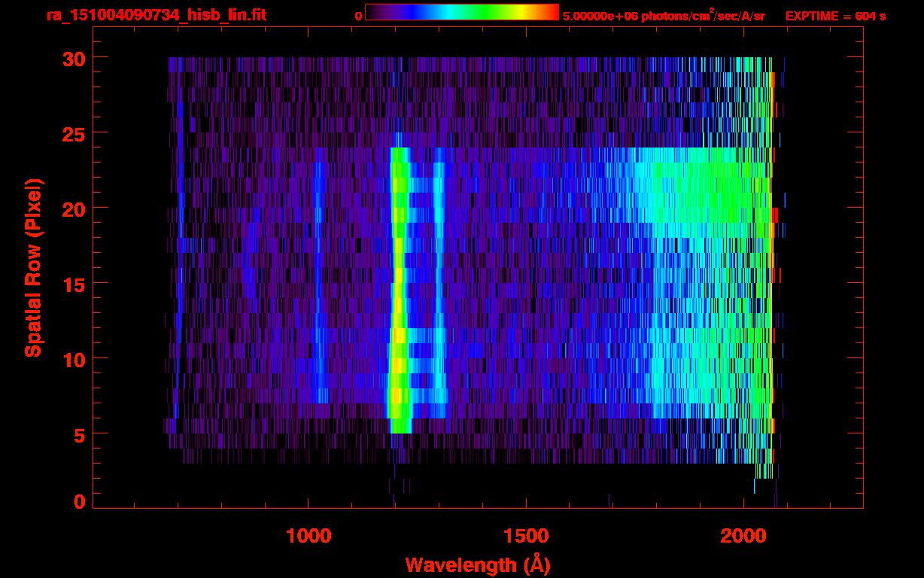Click the 5 spatial row tick label
Viewport: 924px width, 578px height.
[x=79, y=434]
